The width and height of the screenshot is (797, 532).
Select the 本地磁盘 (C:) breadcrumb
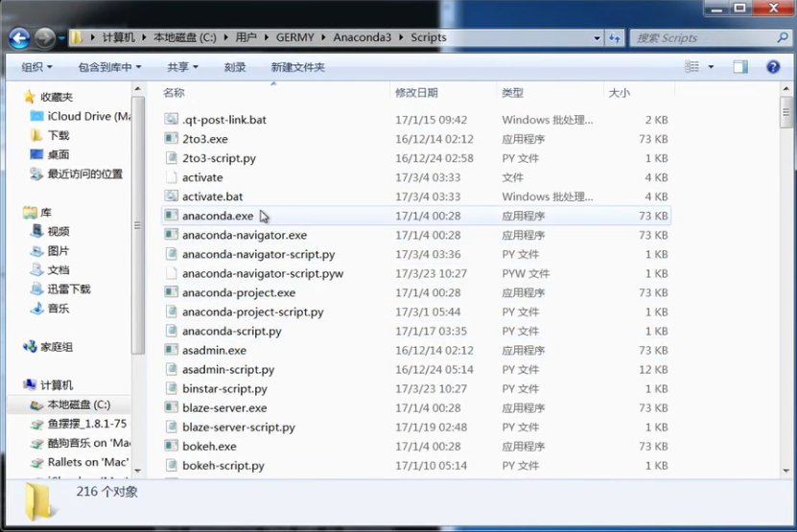click(185, 37)
